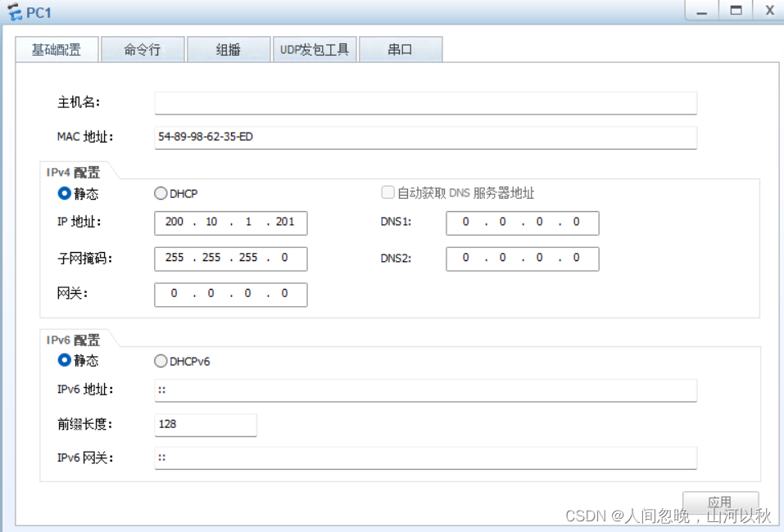Click the IPv6 网关 input field
This screenshot has width=784, height=532.
pos(425,458)
